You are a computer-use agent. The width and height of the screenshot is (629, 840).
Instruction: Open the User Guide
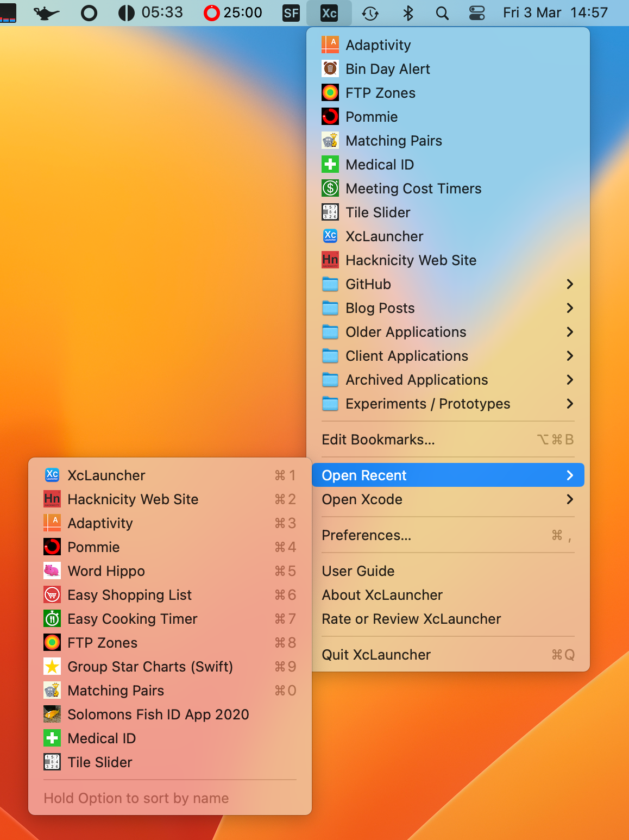click(358, 571)
